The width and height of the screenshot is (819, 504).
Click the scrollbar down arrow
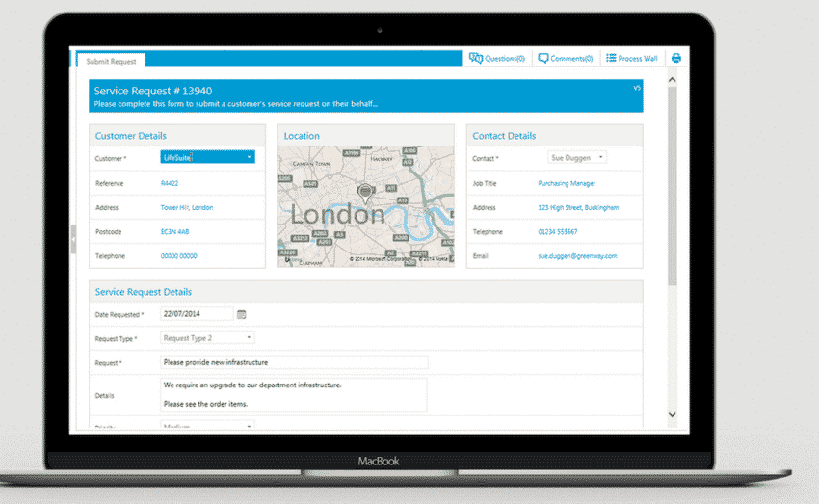point(672,413)
